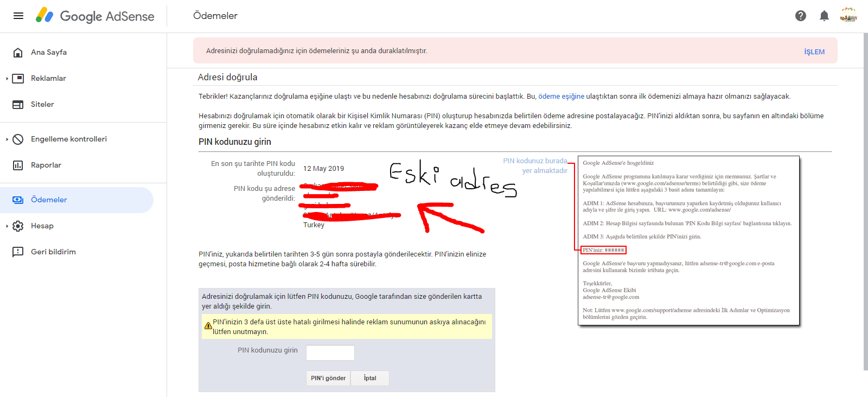Click the İŞLEM action link in alert
Screen dimensions: 868x397
pos(814,52)
